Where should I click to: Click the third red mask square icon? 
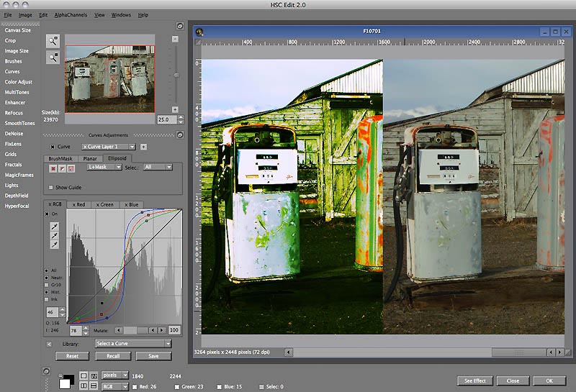click(71, 168)
